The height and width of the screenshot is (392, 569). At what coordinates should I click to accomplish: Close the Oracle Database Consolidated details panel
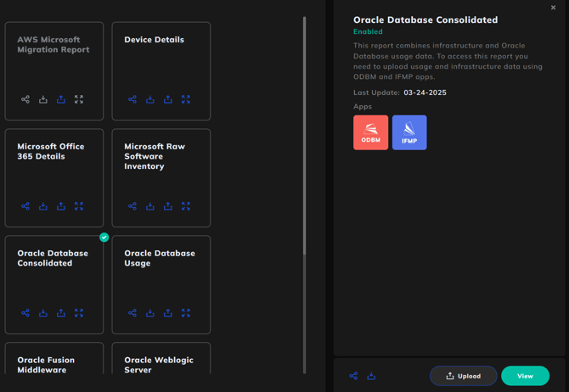click(x=553, y=8)
